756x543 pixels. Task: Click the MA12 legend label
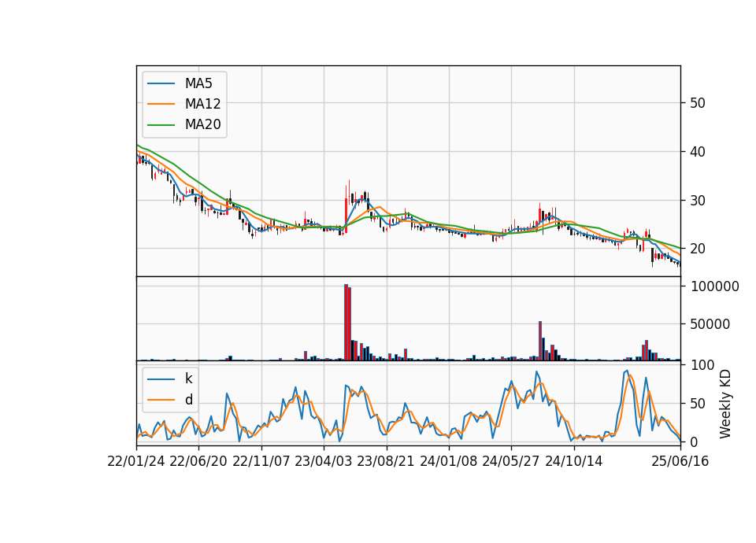(202, 104)
